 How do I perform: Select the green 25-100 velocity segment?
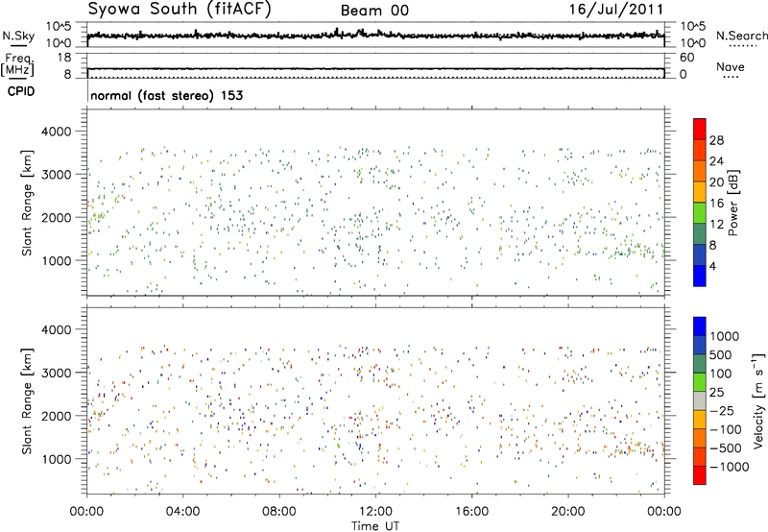click(x=700, y=382)
